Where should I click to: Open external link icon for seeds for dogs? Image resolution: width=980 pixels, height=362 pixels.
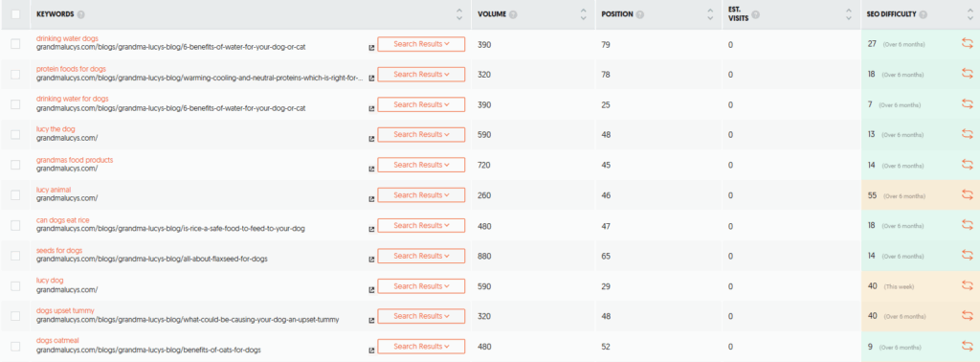tap(371, 259)
